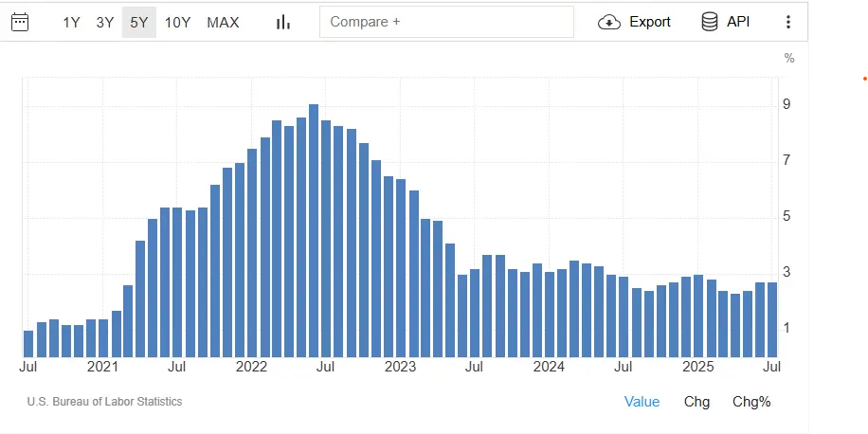This screenshot has width=868, height=434.
Task: Show the Value view of data
Action: coord(642,402)
